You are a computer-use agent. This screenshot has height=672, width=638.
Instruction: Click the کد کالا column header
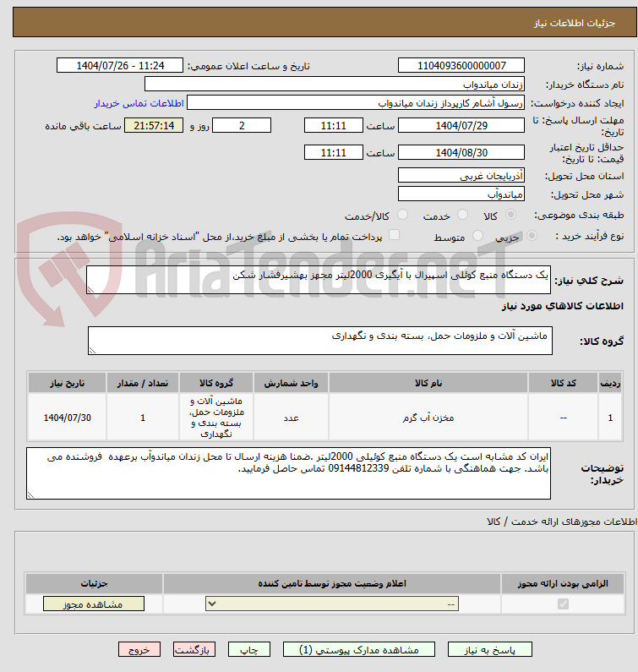pos(563,383)
